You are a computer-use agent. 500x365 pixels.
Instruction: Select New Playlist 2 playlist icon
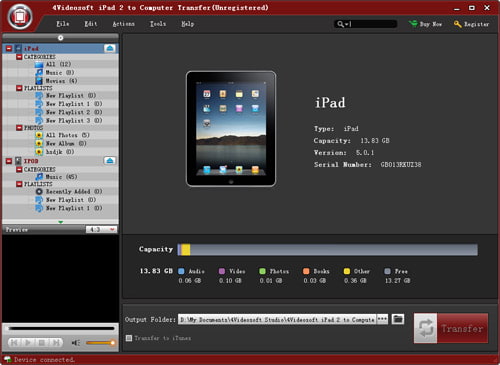[39, 112]
